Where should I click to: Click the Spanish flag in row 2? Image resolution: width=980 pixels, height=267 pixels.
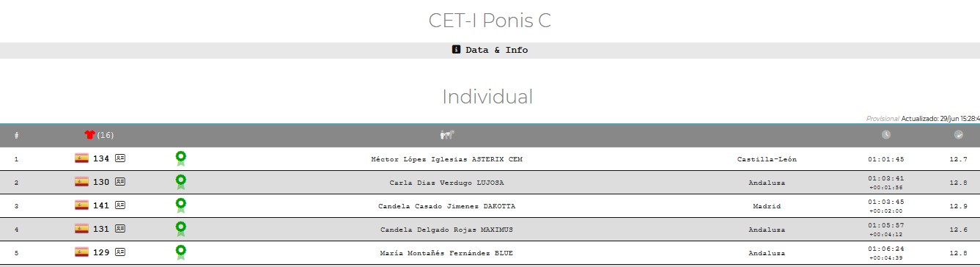coord(81,182)
